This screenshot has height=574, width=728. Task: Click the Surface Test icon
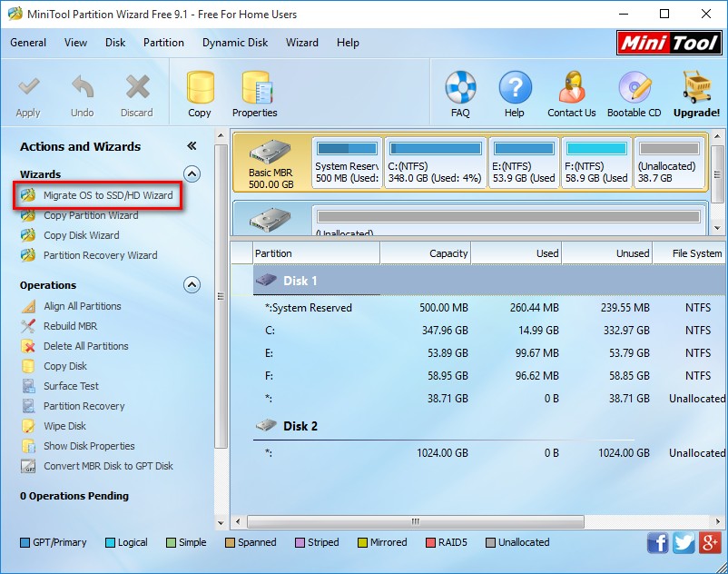(28, 386)
